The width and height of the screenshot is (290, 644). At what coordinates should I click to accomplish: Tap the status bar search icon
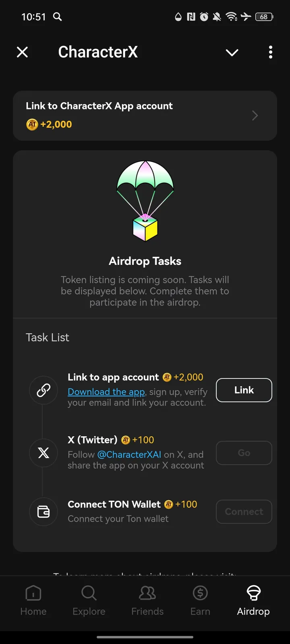(57, 17)
